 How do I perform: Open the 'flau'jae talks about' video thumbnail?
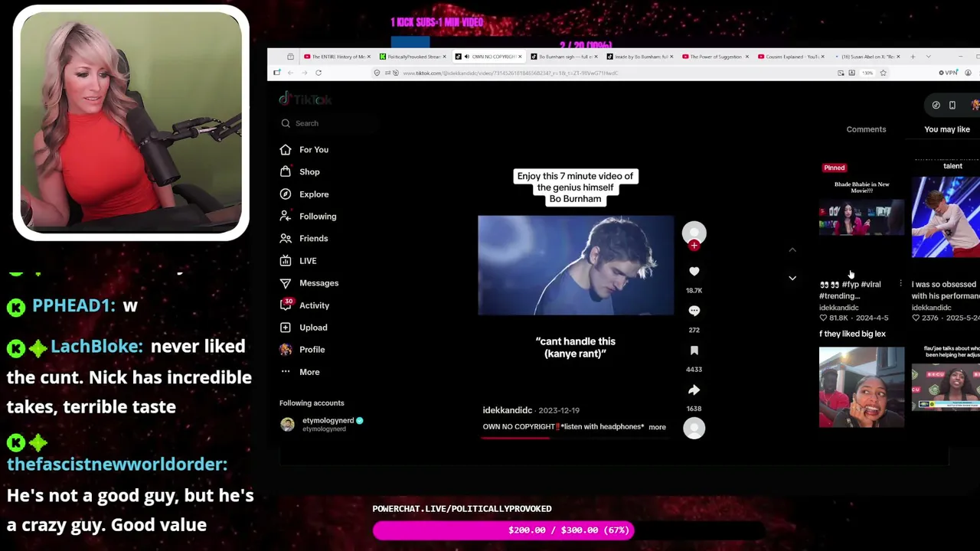click(x=946, y=387)
